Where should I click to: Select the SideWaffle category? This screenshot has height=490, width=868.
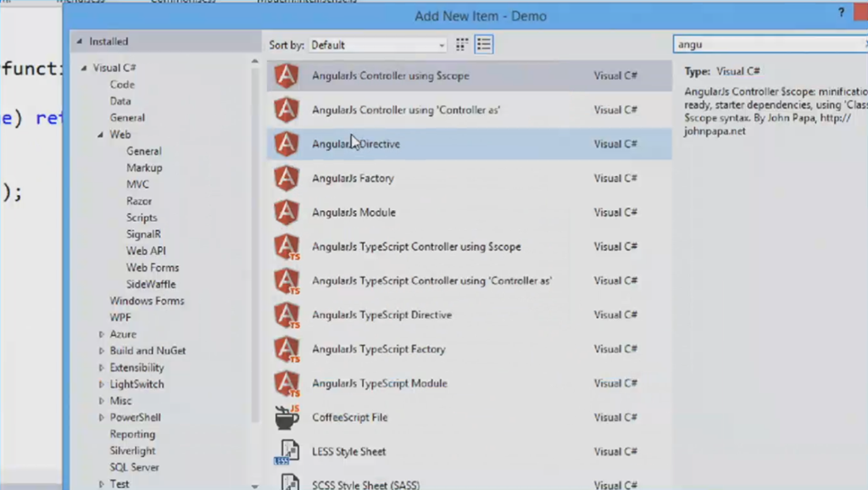pyautogui.click(x=151, y=284)
